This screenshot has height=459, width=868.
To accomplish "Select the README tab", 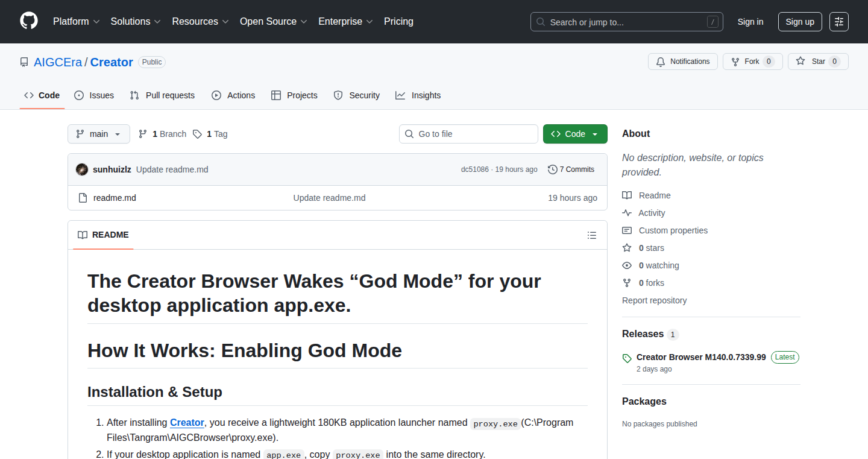I will click(103, 235).
